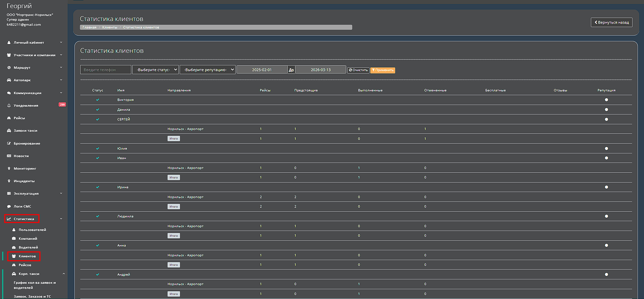Open Водителей statistics submenu item
The image size is (644, 299).
pos(28,248)
